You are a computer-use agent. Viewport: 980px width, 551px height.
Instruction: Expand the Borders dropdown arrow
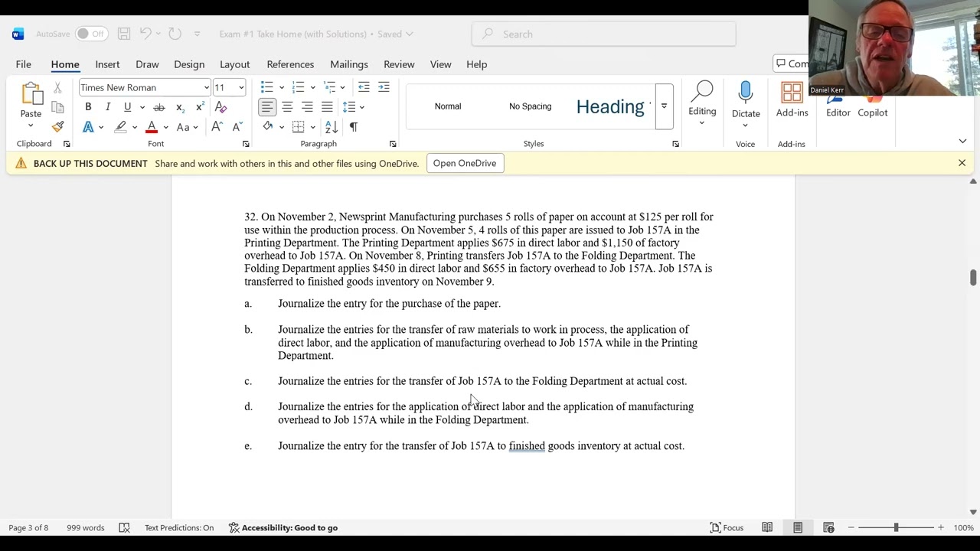point(312,127)
